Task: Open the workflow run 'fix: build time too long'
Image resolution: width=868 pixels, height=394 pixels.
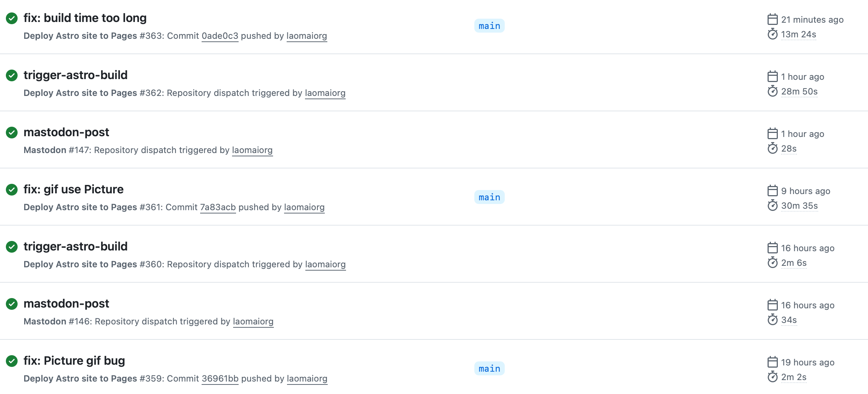Action: (x=85, y=18)
